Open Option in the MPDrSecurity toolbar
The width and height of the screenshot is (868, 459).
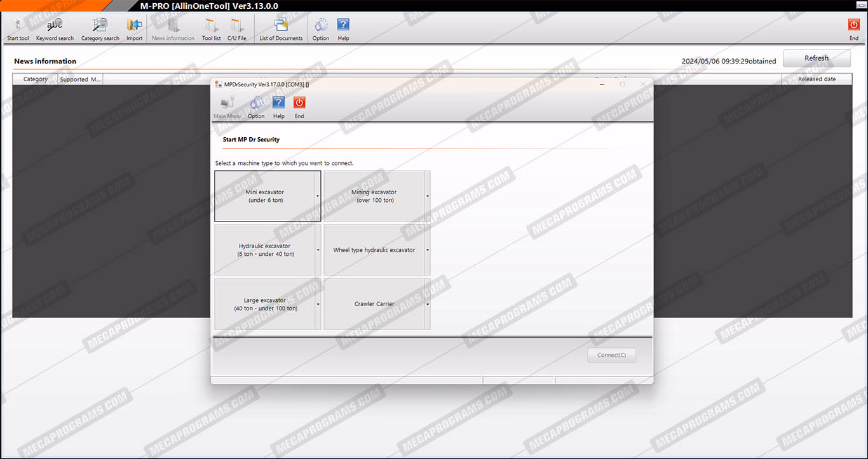[x=256, y=107]
